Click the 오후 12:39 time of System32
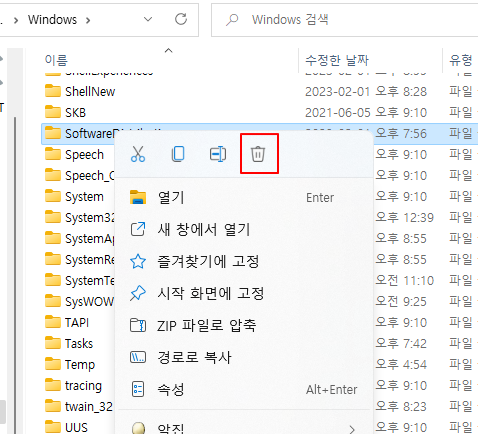The image size is (478, 434). pyautogui.click(x=404, y=218)
